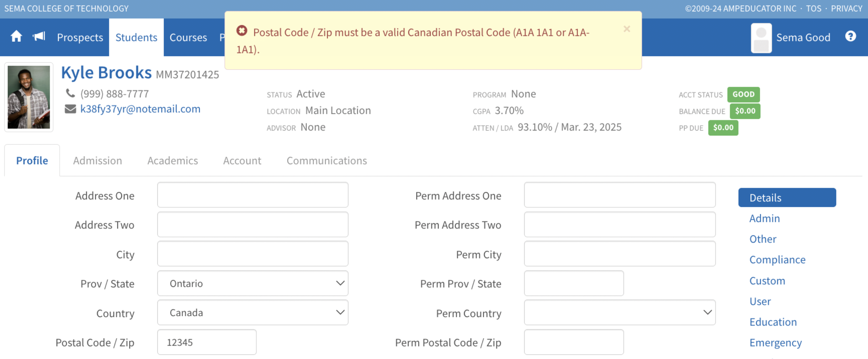Image resolution: width=868 pixels, height=359 pixels.
Task: Switch to the Academics tab
Action: click(172, 161)
